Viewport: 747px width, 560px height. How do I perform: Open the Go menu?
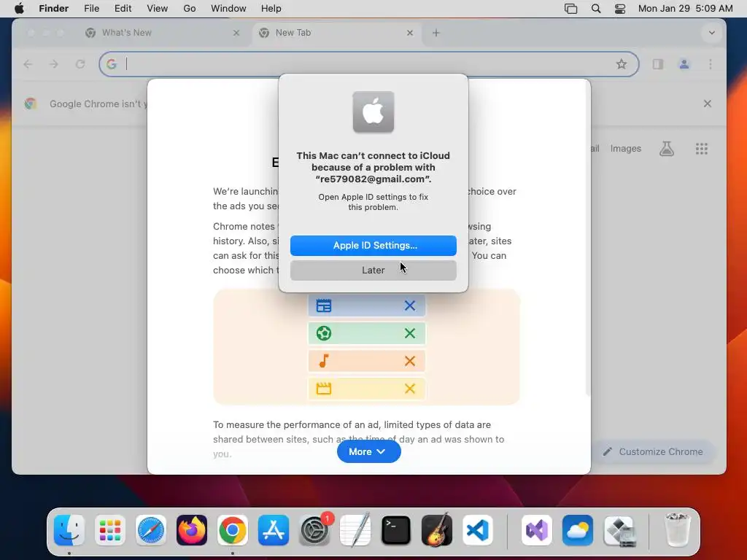[190, 9]
